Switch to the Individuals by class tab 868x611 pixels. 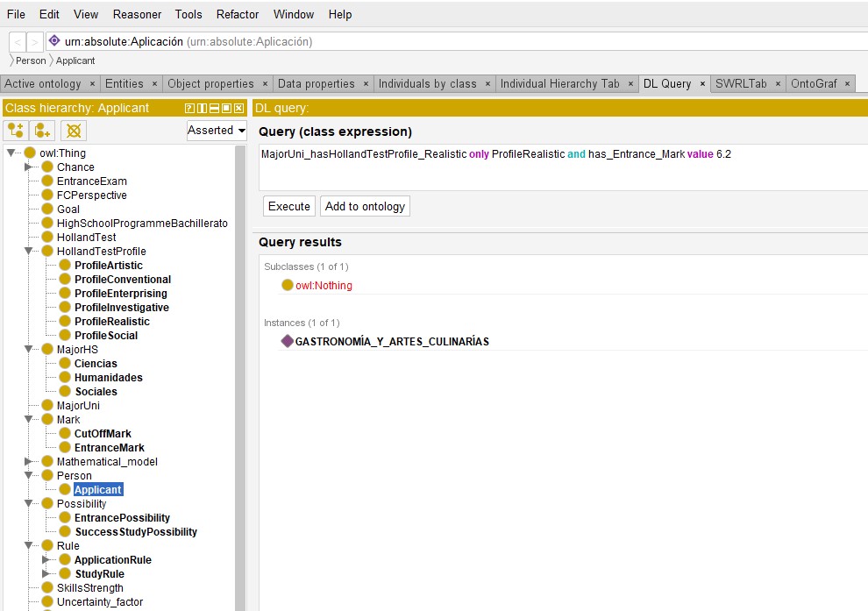click(x=427, y=84)
